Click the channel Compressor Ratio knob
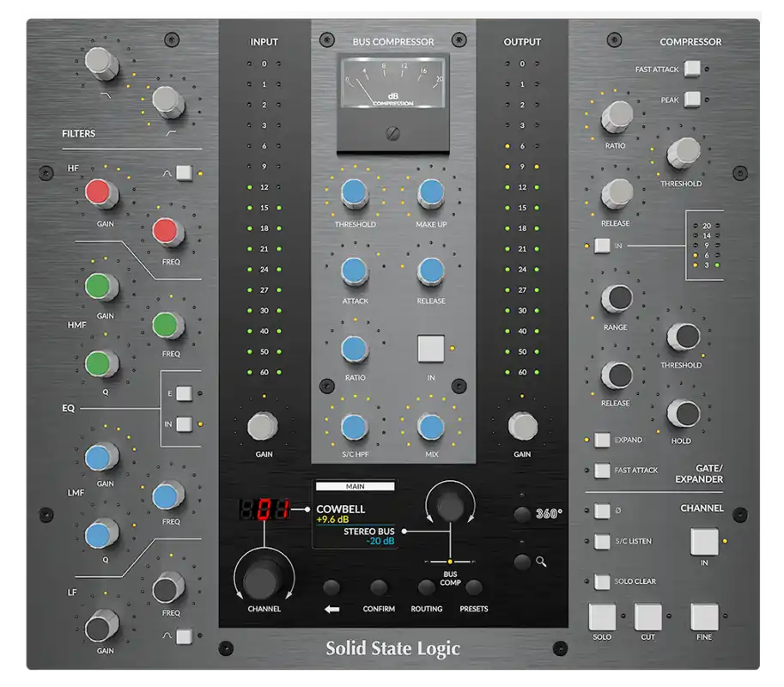This screenshot has width=784, height=687. tap(617, 117)
